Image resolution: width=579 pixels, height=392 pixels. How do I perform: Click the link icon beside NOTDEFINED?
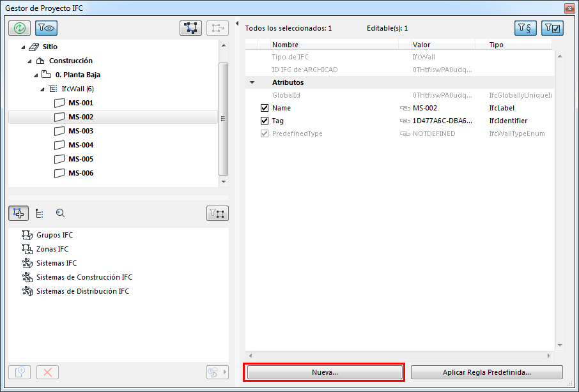405,133
